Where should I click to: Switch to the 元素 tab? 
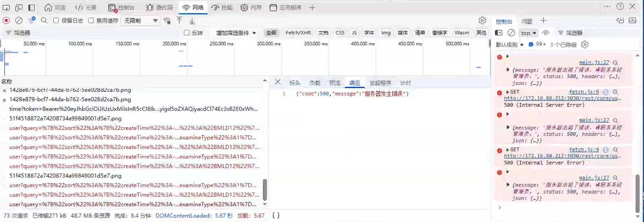click(86, 7)
